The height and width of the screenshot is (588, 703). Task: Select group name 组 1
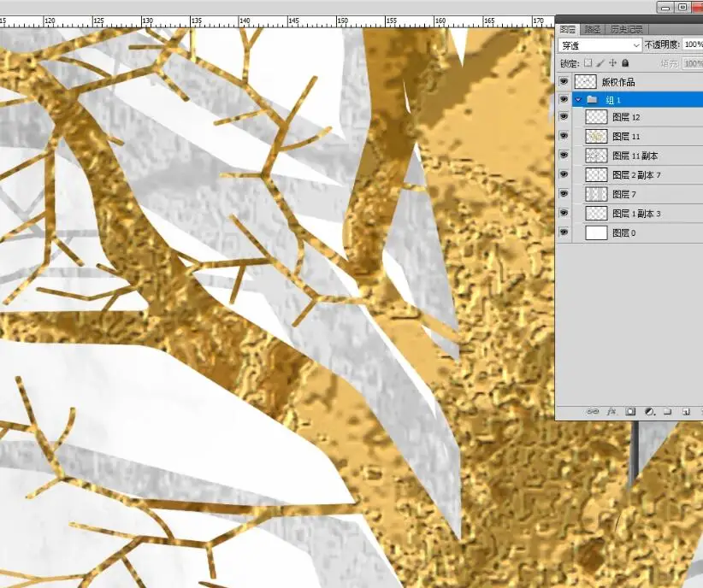613,100
